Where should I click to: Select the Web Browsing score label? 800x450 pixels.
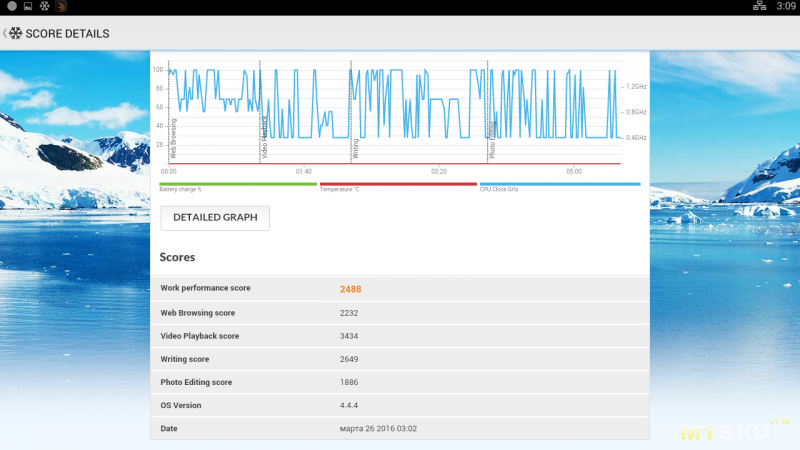pos(198,313)
